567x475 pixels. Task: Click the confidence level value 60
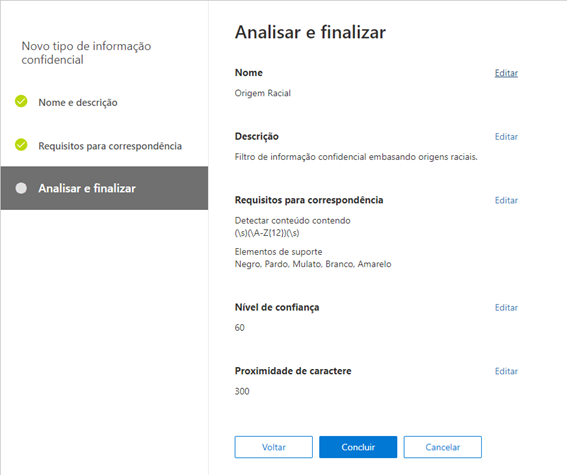239,328
